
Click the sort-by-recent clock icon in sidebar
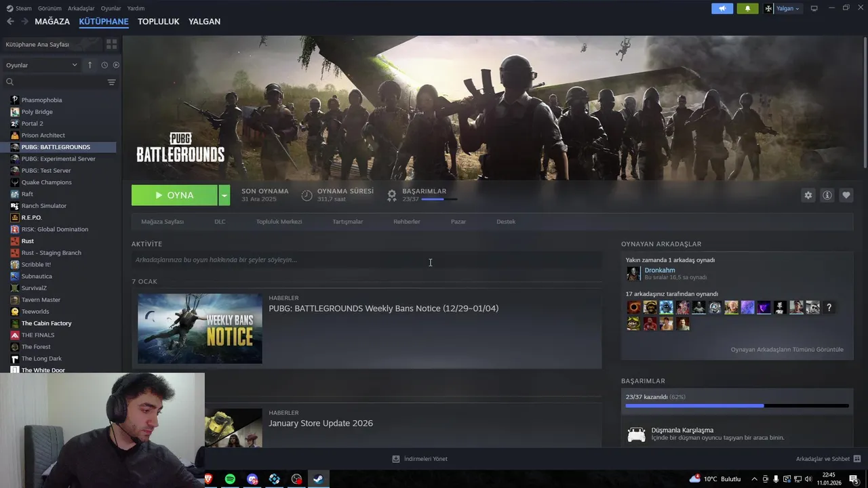[x=104, y=65]
